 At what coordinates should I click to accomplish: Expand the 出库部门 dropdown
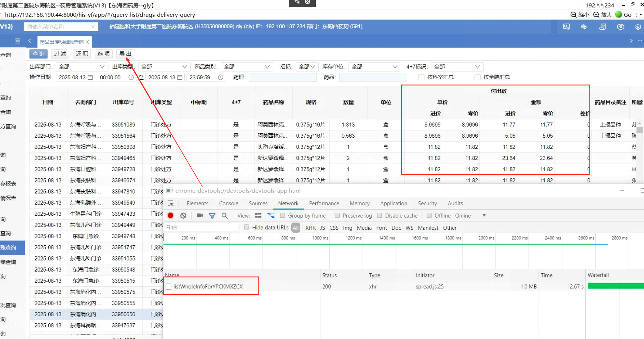click(81, 67)
